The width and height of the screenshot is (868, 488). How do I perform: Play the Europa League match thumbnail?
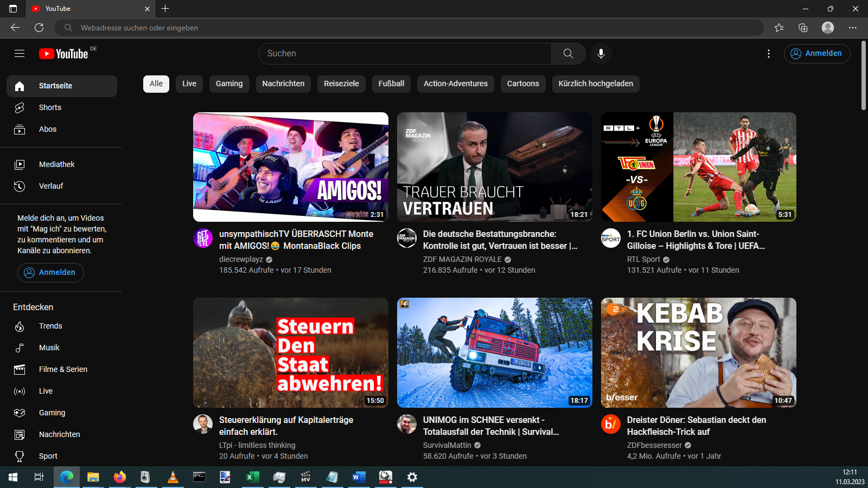coord(699,167)
